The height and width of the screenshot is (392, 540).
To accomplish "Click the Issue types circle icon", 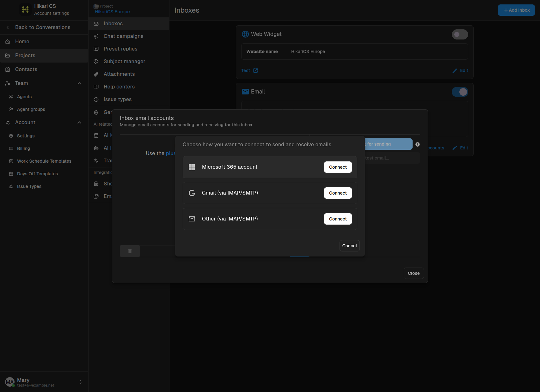I will click(96, 100).
